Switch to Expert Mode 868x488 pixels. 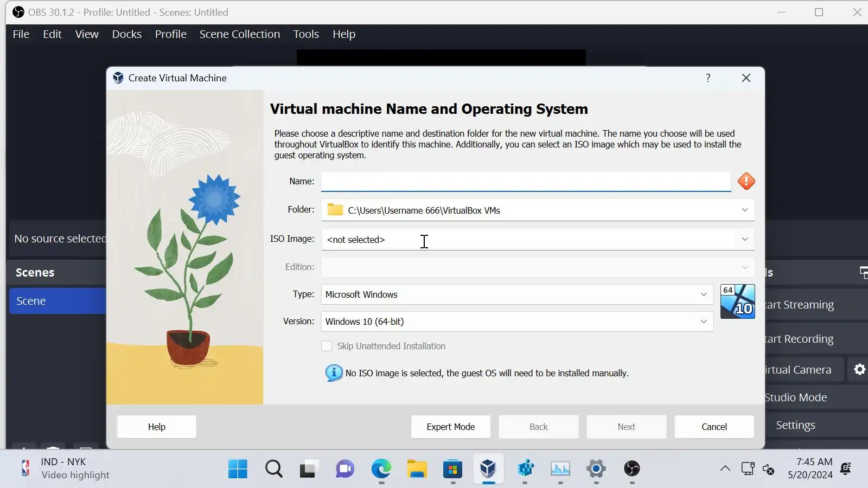(x=451, y=427)
